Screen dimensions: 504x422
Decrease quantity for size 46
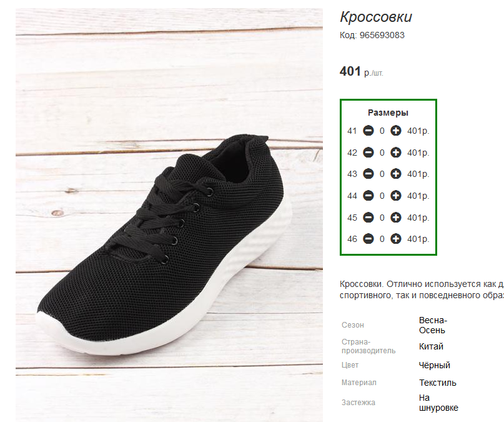click(x=368, y=239)
